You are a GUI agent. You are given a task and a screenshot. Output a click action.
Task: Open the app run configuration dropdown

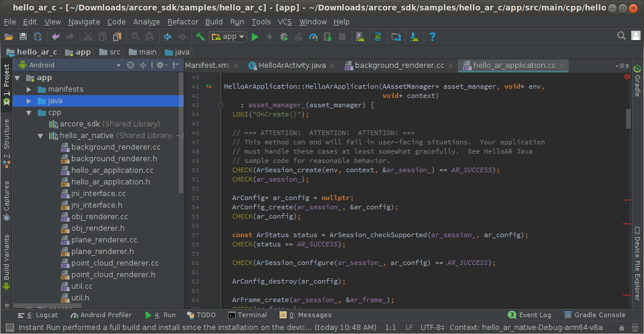pos(228,36)
